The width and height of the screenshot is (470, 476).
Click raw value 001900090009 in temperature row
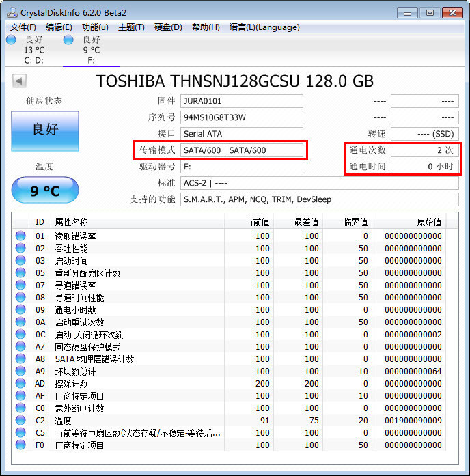[x=413, y=421]
